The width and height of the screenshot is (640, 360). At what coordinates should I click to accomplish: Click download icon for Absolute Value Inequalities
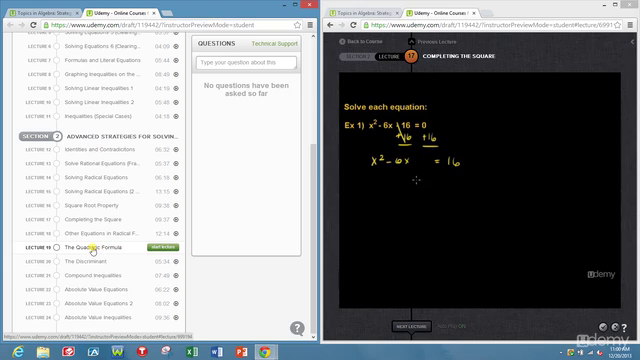(x=176, y=318)
